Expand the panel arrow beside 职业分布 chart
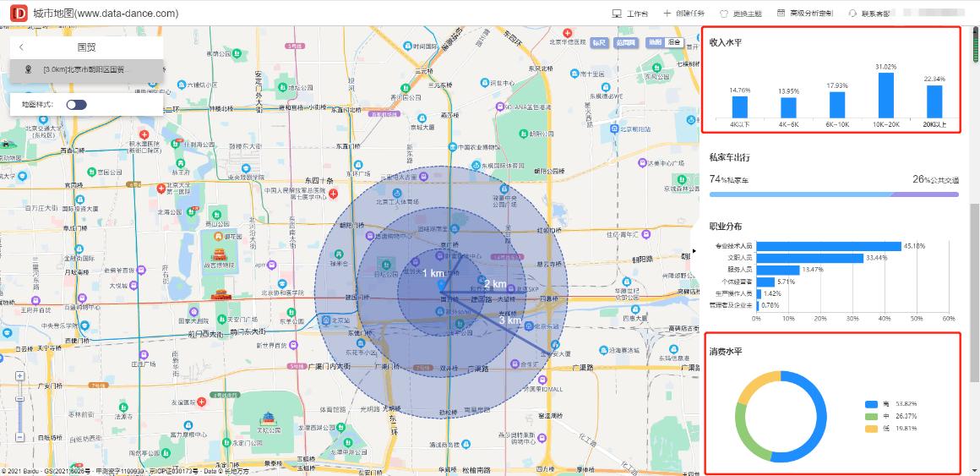980x476 pixels. click(x=694, y=251)
